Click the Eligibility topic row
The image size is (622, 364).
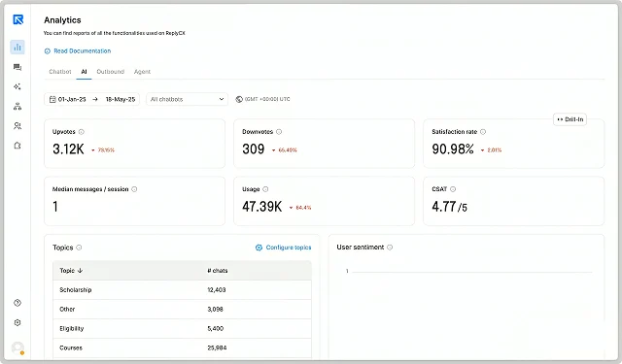[182, 329]
